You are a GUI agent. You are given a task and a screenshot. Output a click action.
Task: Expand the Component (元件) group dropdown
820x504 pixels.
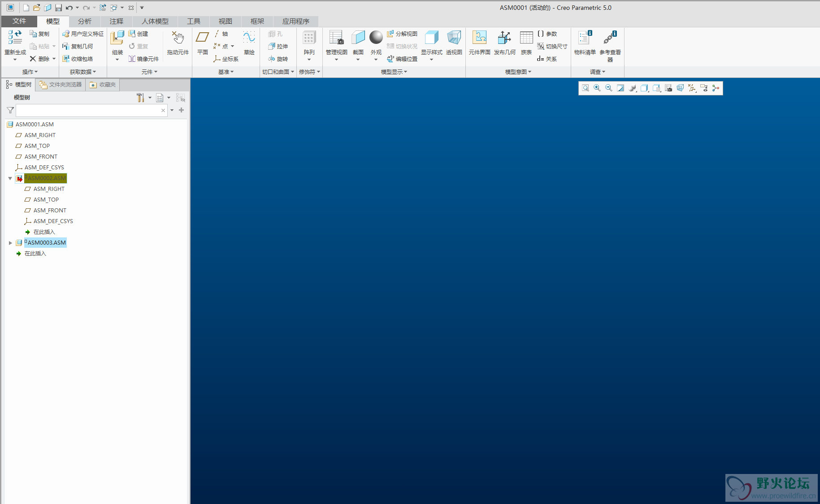coord(149,72)
